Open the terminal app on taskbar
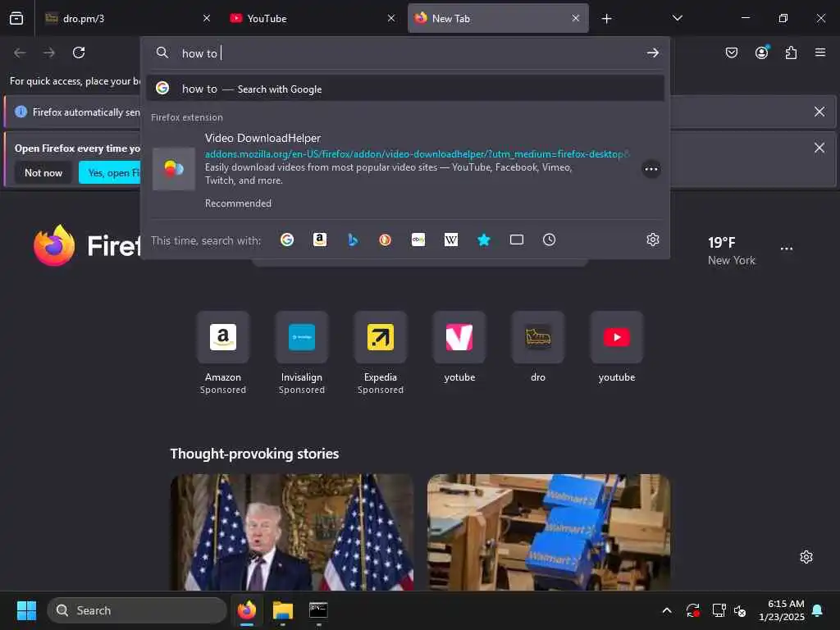 (318, 610)
